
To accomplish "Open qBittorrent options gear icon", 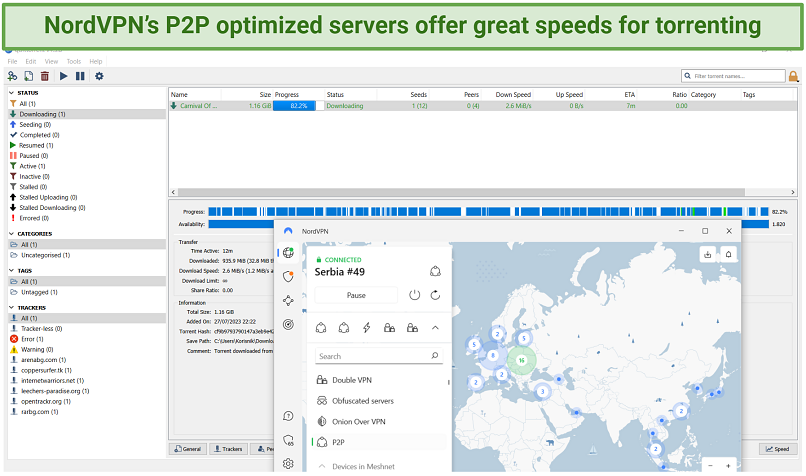I will click(x=99, y=76).
